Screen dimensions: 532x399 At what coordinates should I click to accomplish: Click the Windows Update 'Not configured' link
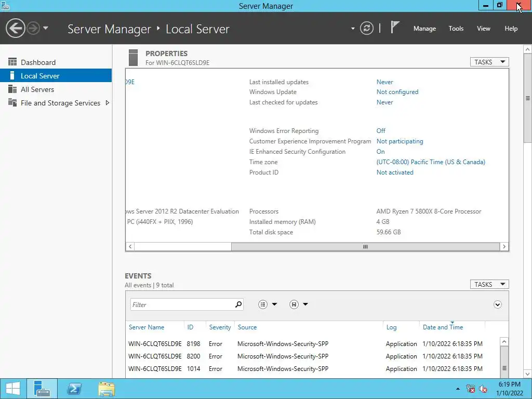397,92
